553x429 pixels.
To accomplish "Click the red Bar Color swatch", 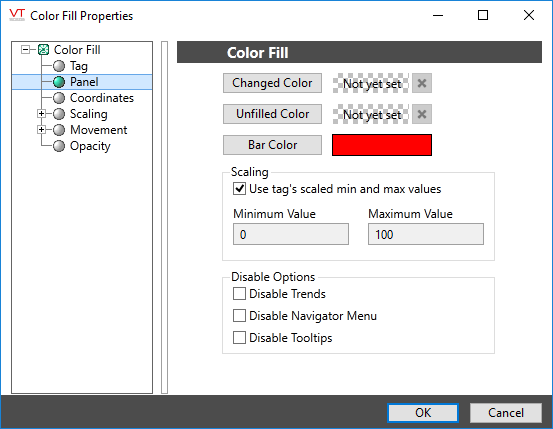I will point(382,145).
